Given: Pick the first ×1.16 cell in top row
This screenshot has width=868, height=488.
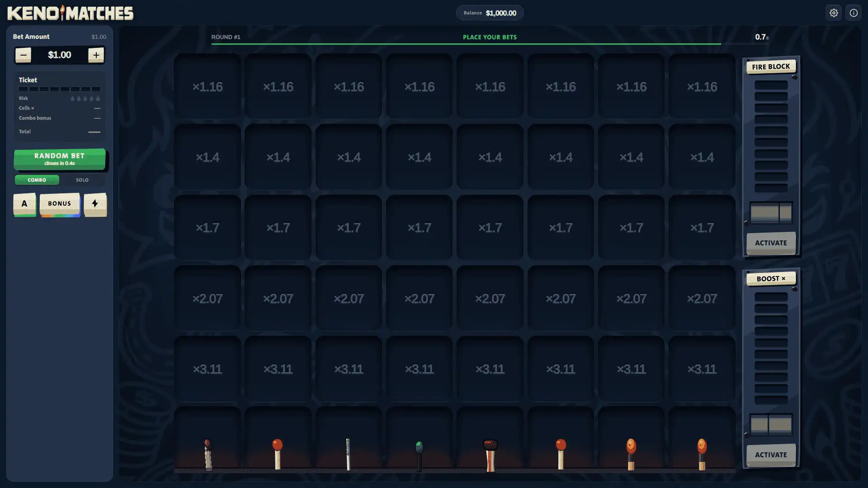Looking at the screenshot, I should point(208,86).
